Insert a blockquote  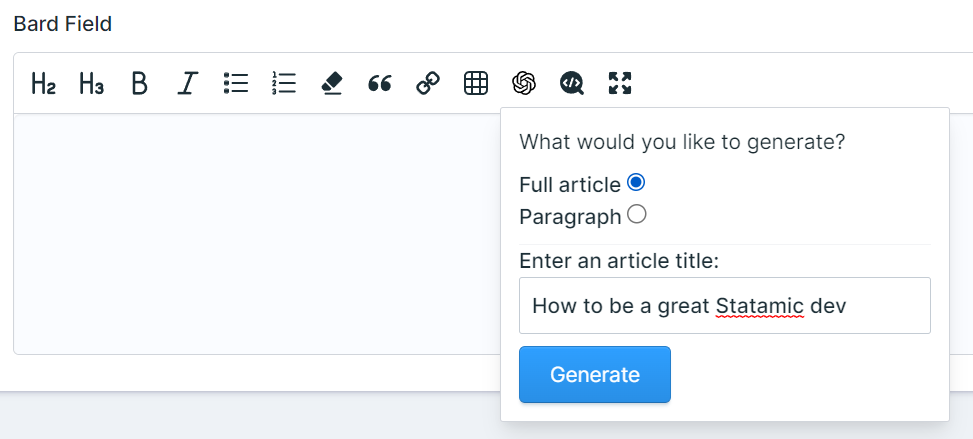pyautogui.click(x=380, y=83)
